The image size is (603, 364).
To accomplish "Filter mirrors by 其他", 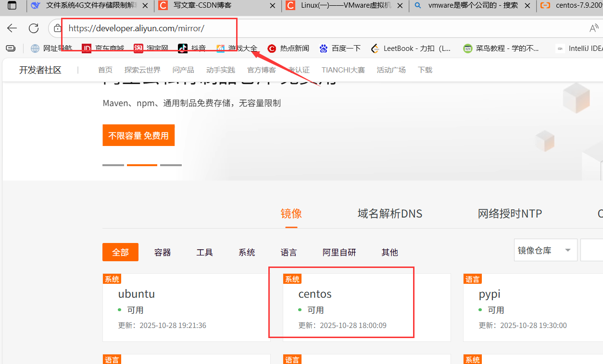I will (x=390, y=253).
